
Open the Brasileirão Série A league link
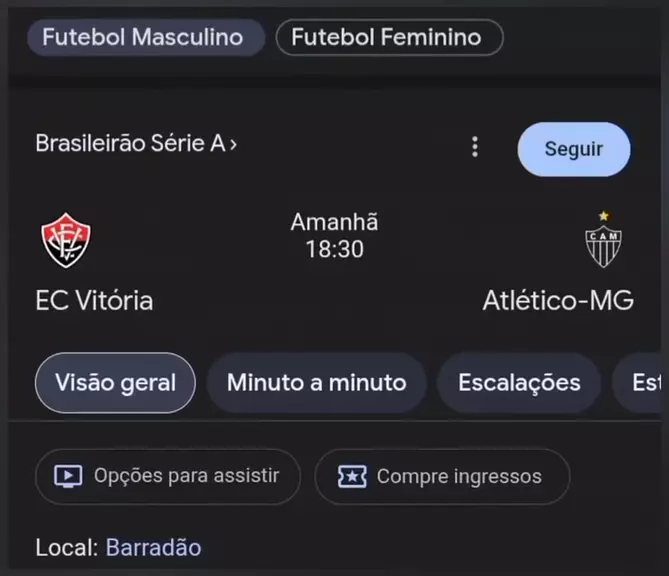(x=128, y=144)
